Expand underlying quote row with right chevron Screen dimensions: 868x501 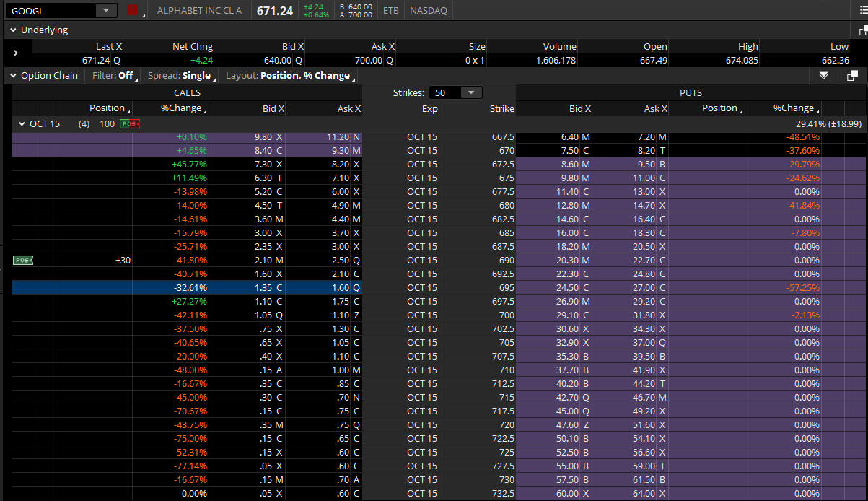point(16,53)
